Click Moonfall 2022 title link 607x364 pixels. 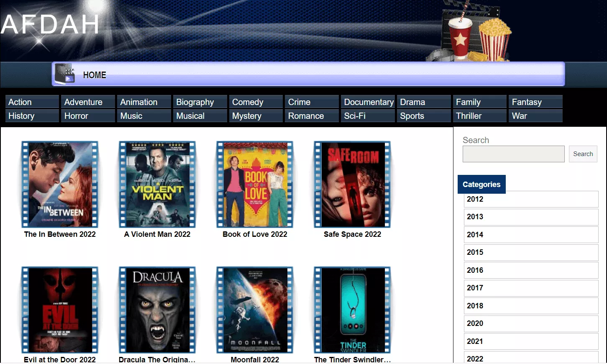[x=255, y=359]
